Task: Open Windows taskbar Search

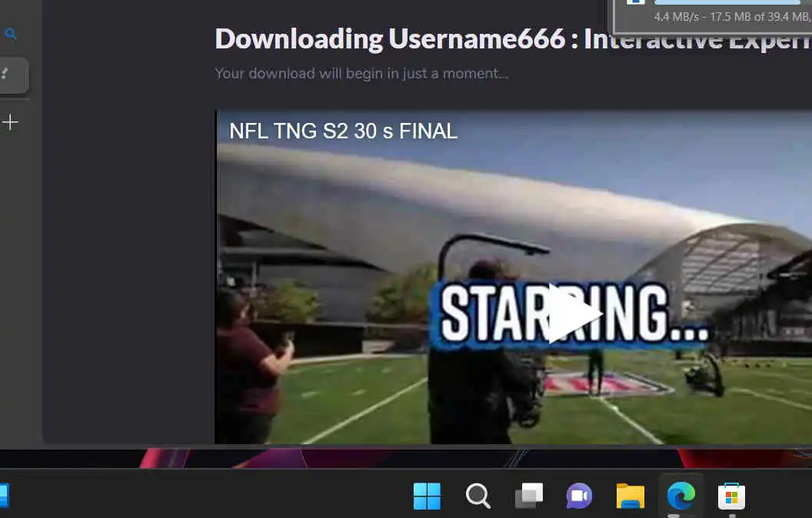Action: click(x=478, y=496)
